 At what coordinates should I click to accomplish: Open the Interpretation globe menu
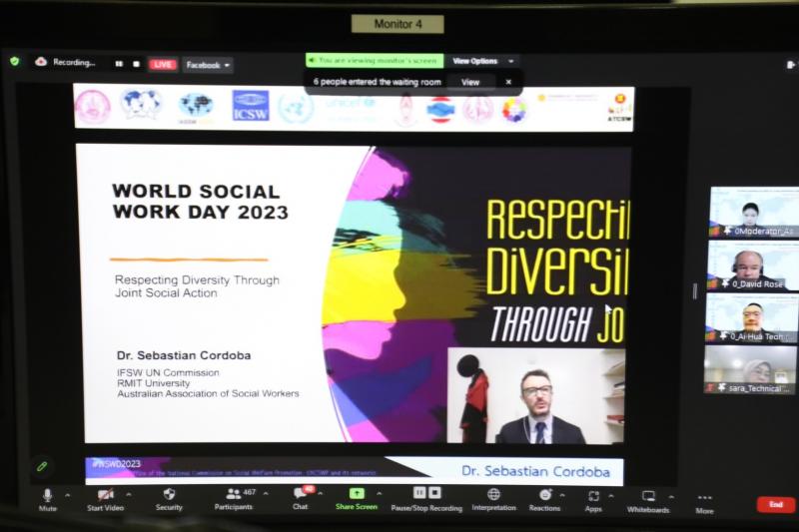point(493,500)
